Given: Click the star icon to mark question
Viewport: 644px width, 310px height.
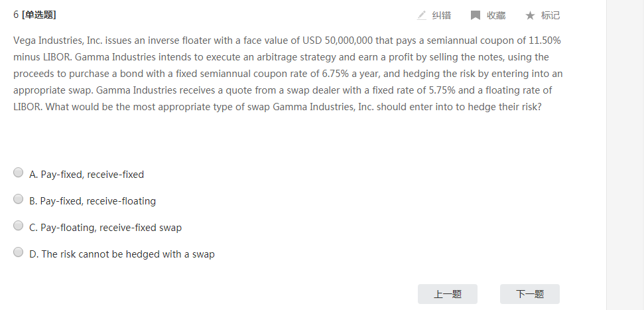Looking at the screenshot, I should pyautogui.click(x=529, y=15).
